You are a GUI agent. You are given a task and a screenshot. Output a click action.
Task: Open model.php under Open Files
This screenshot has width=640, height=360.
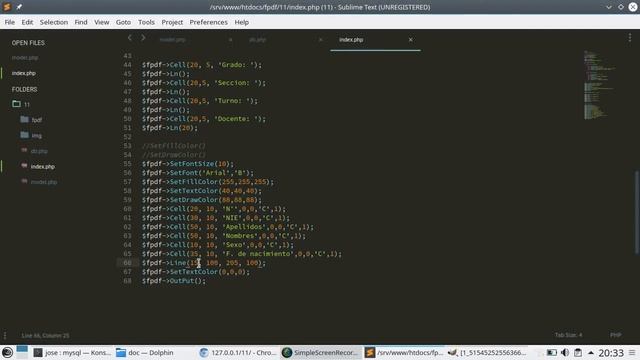[x=25, y=58]
